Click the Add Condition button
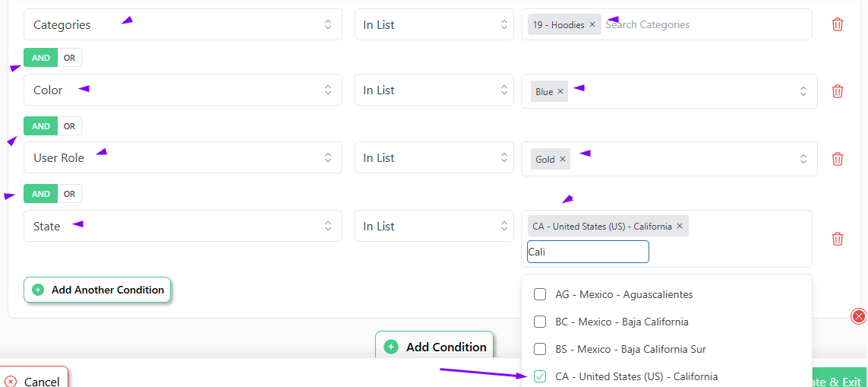The width and height of the screenshot is (868, 387). [x=435, y=347]
